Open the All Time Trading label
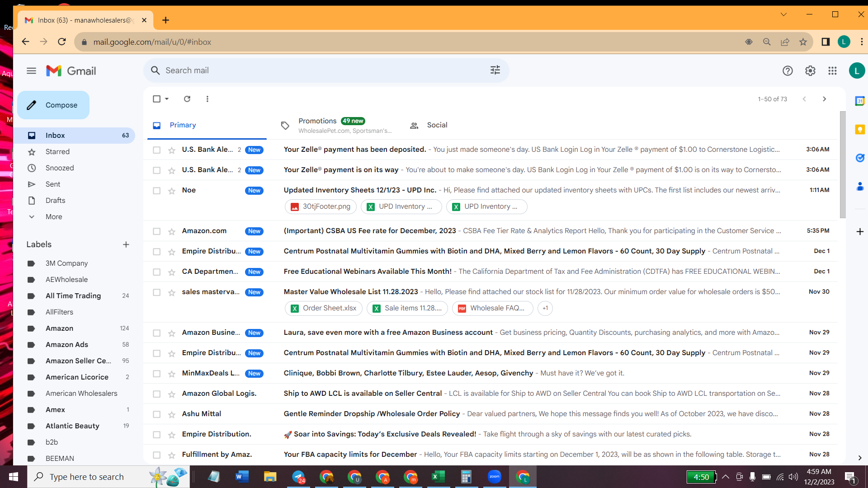The width and height of the screenshot is (868, 488). point(74,296)
